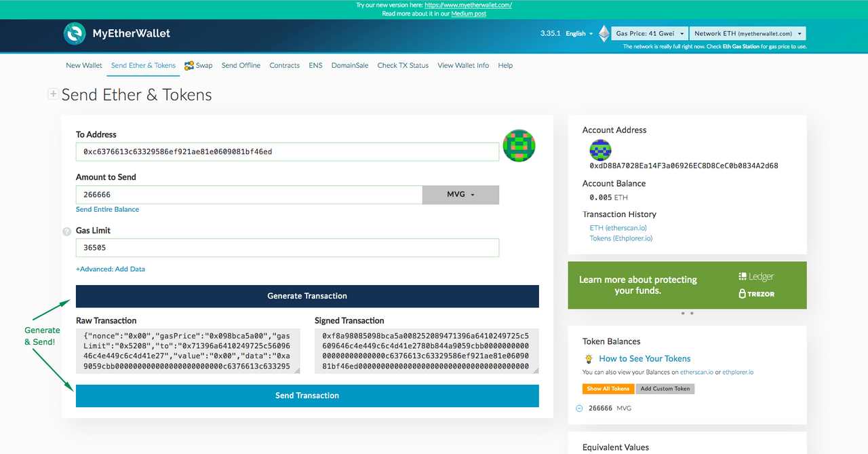Click the Send Transaction button
Viewport: 868px width, 454px height.
click(307, 396)
